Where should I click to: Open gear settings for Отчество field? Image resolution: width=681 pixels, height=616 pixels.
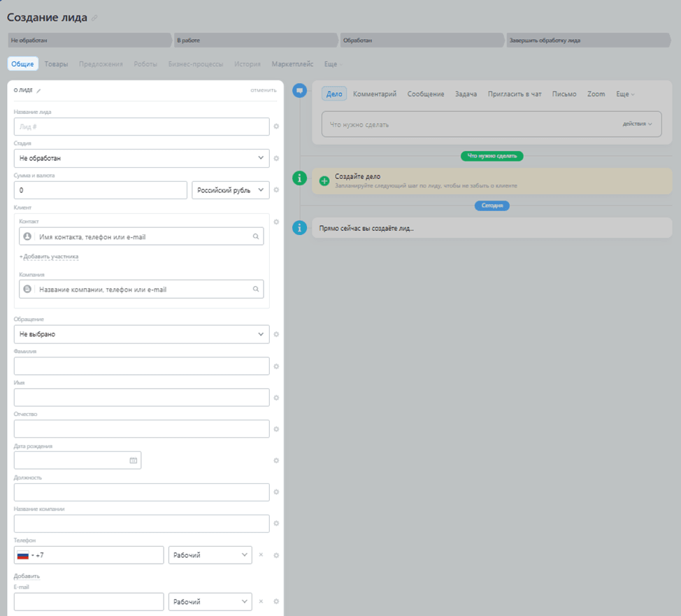(x=276, y=429)
